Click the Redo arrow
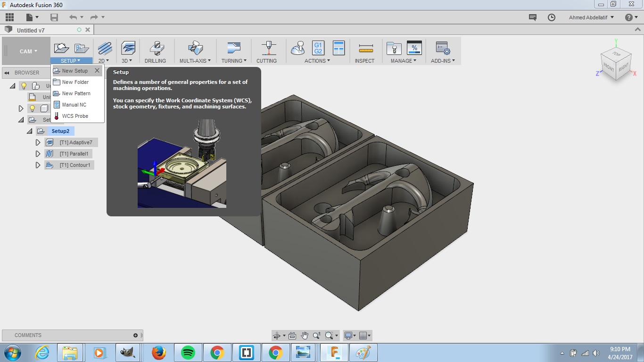The image size is (644, 362). pyautogui.click(x=94, y=17)
